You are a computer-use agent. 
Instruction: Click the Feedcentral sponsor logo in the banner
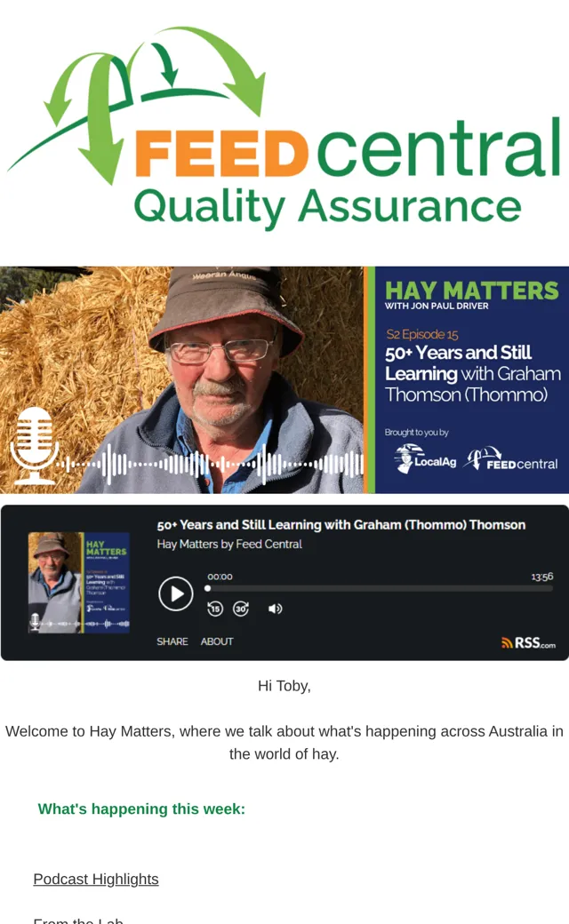coord(510,459)
